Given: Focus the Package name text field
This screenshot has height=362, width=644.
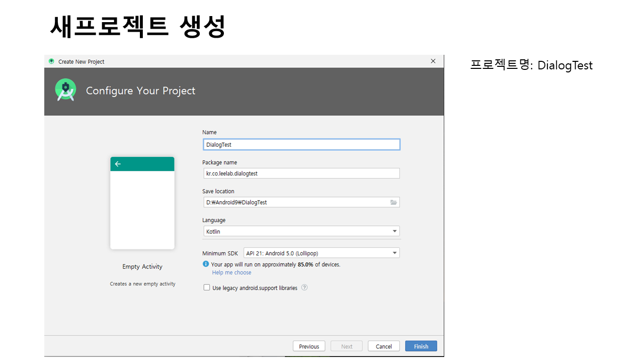Looking at the screenshot, I should (x=301, y=173).
